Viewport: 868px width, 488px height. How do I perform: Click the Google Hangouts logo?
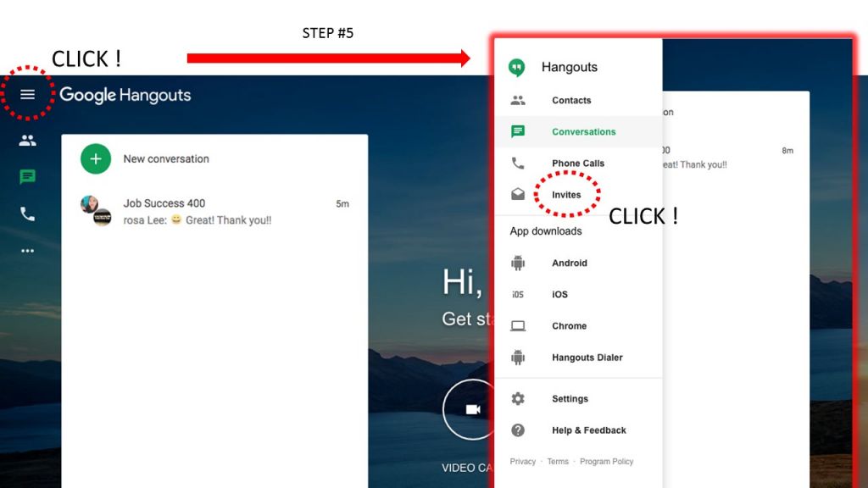click(x=125, y=95)
